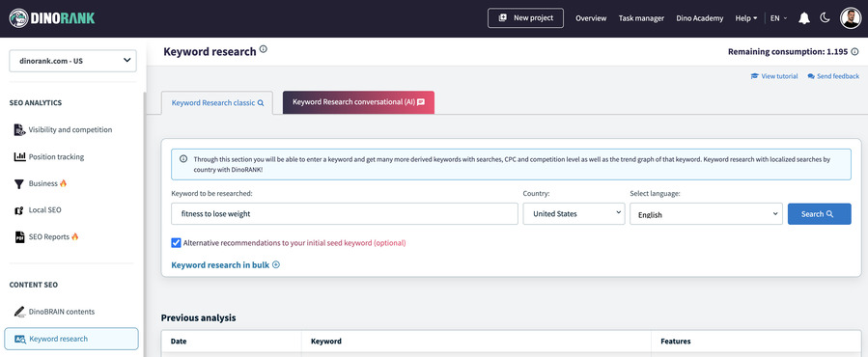The image size is (868, 357).
Task: Click the Visibility and competition icon
Action: pyautogui.click(x=18, y=129)
